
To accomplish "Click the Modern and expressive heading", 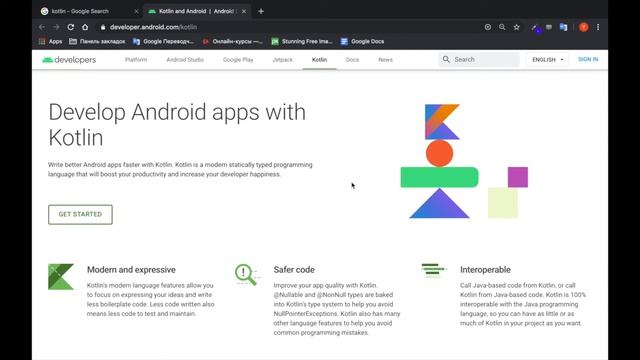I will 131,270.
